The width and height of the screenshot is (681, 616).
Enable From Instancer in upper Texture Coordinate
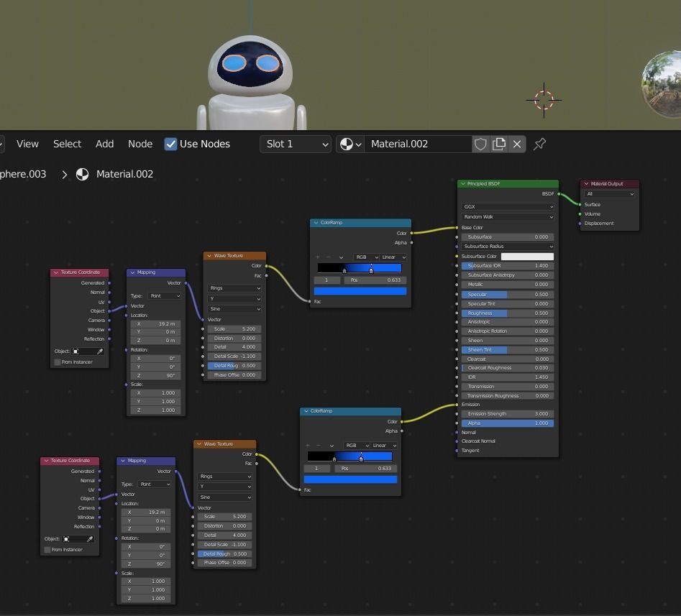(x=58, y=362)
